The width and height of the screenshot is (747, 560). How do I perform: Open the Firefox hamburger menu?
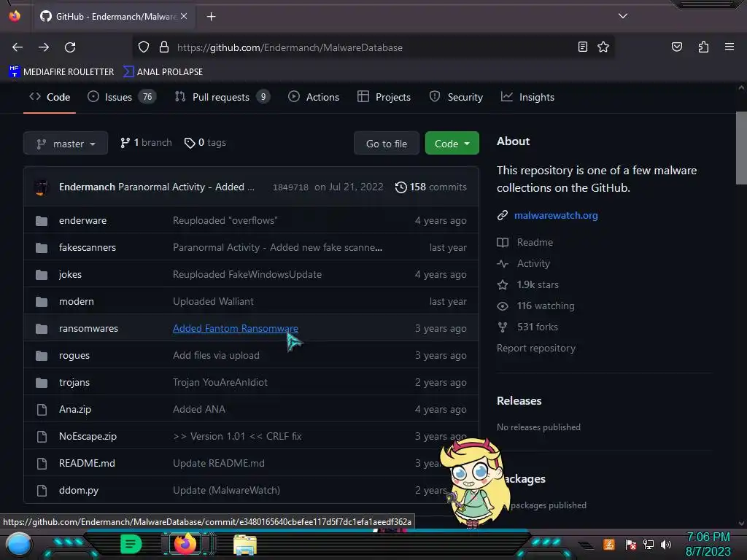click(x=729, y=47)
